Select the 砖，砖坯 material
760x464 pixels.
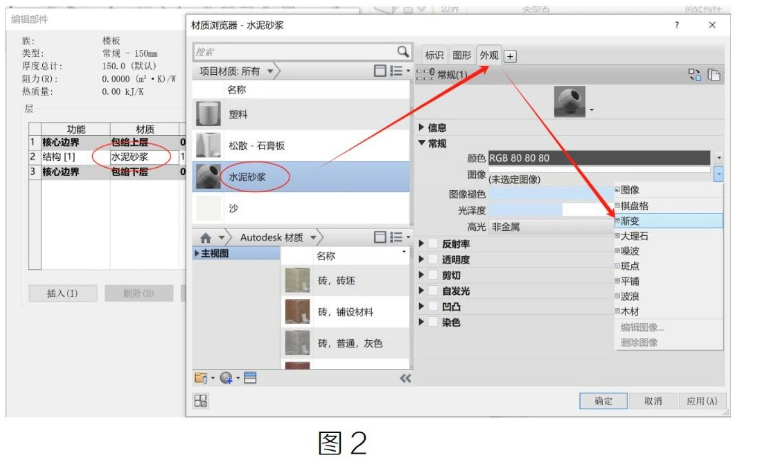pyautogui.click(x=346, y=281)
